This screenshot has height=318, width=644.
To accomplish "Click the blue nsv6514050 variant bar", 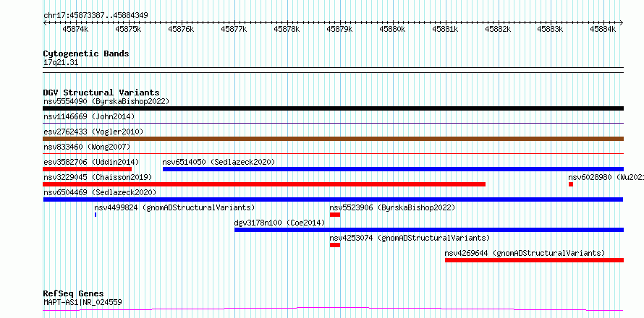I will 393,169.
